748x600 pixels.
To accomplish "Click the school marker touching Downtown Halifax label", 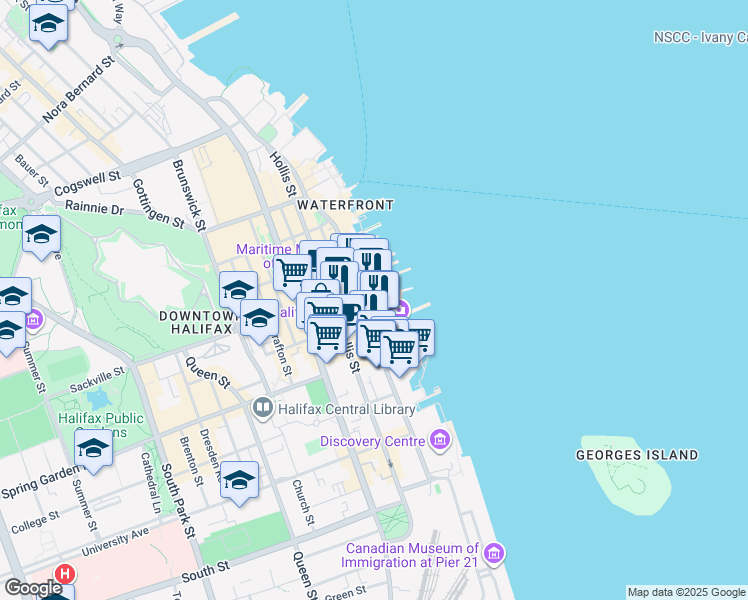I will [260, 321].
